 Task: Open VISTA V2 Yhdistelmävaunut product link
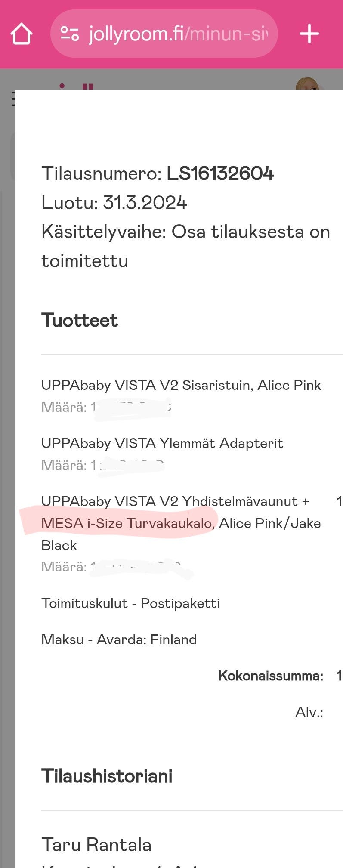pos(175,501)
